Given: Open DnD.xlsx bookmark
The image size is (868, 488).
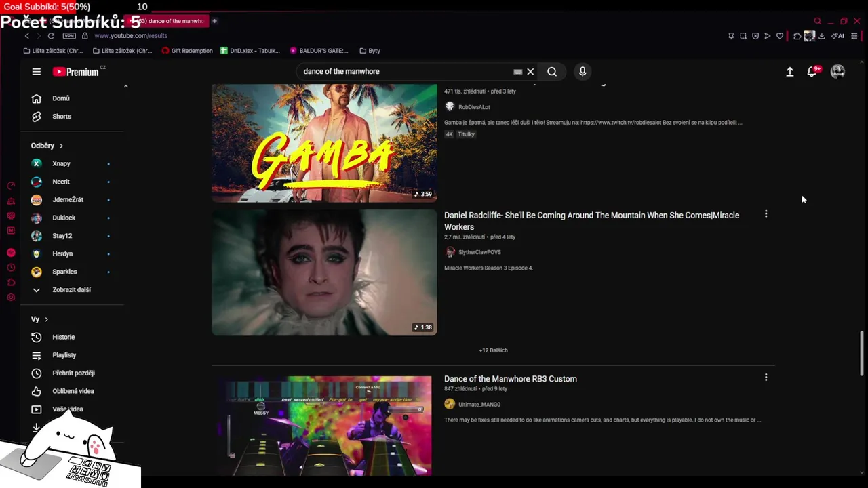Looking at the screenshot, I should click(250, 51).
